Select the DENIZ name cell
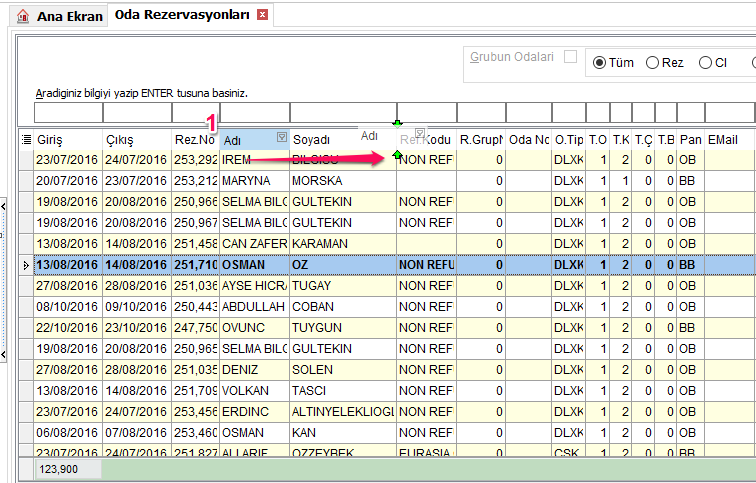The image size is (756, 483). (x=254, y=370)
